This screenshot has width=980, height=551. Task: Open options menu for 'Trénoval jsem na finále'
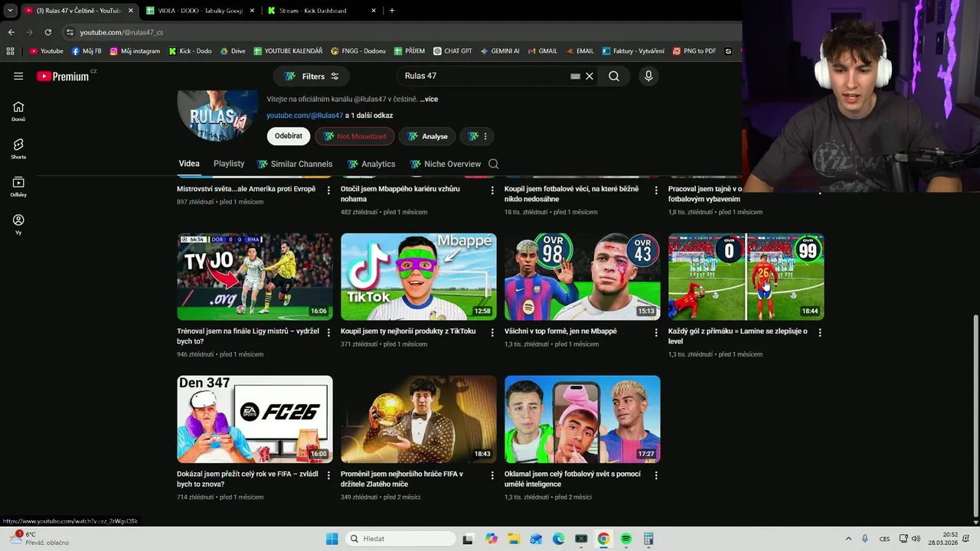click(328, 332)
